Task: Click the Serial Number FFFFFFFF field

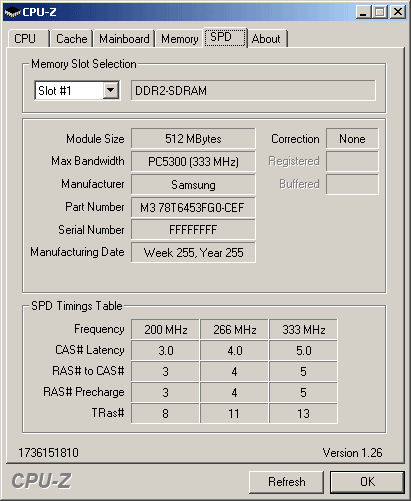Action: [x=193, y=229]
